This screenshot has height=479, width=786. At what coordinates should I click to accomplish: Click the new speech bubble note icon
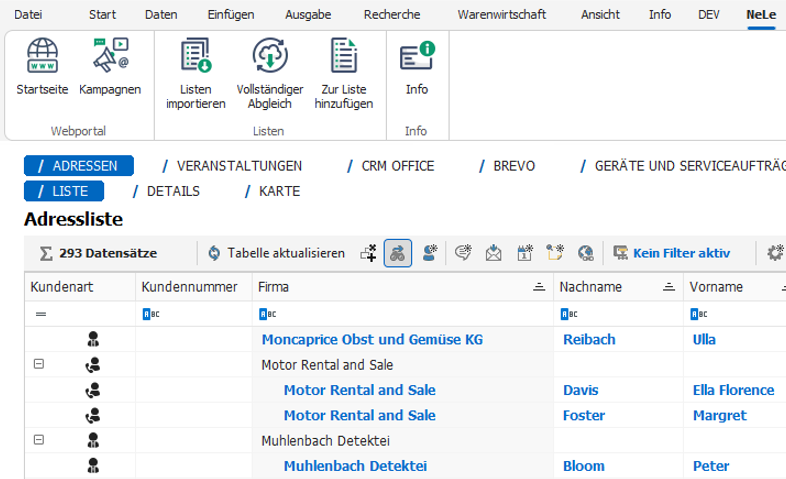pos(463,253)
